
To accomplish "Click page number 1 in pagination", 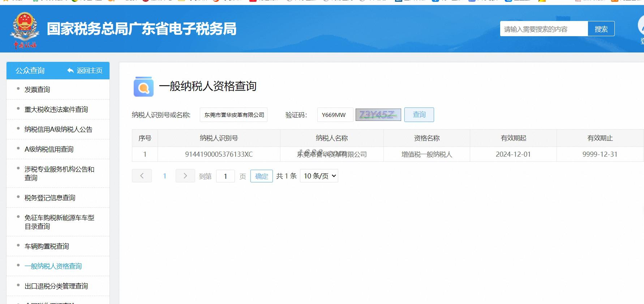I will pos(164,176).
